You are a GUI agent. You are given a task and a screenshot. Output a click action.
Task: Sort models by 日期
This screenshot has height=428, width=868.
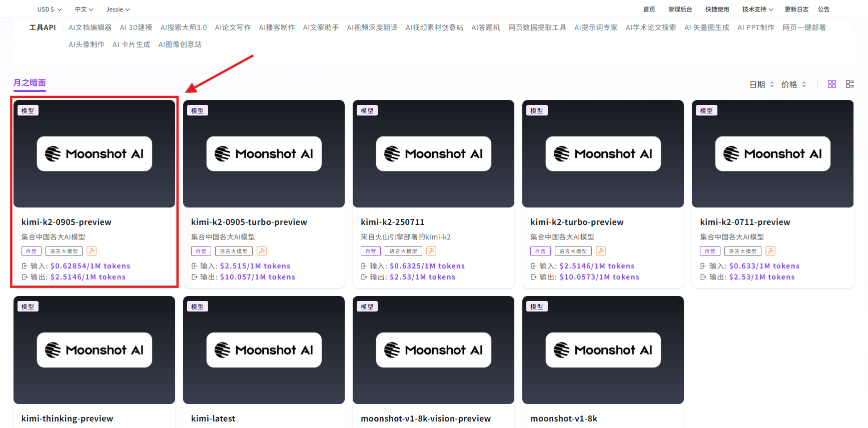(762, 84)
